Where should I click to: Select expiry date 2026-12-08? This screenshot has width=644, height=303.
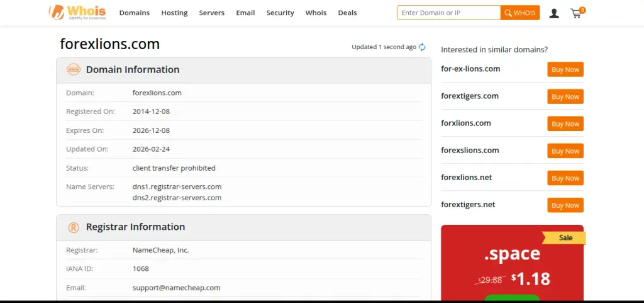[151, 130]
